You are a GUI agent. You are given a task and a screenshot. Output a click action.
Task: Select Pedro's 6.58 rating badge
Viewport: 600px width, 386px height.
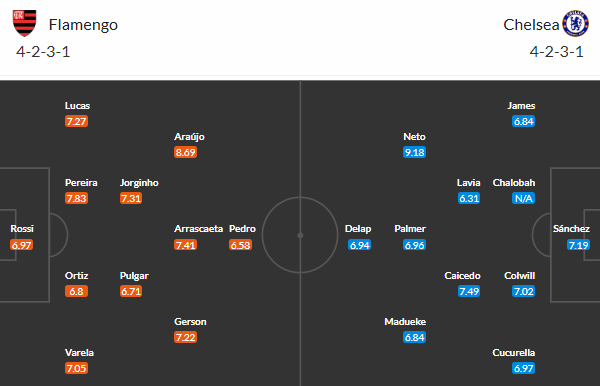pyautogui.click(x=240, y=245)
